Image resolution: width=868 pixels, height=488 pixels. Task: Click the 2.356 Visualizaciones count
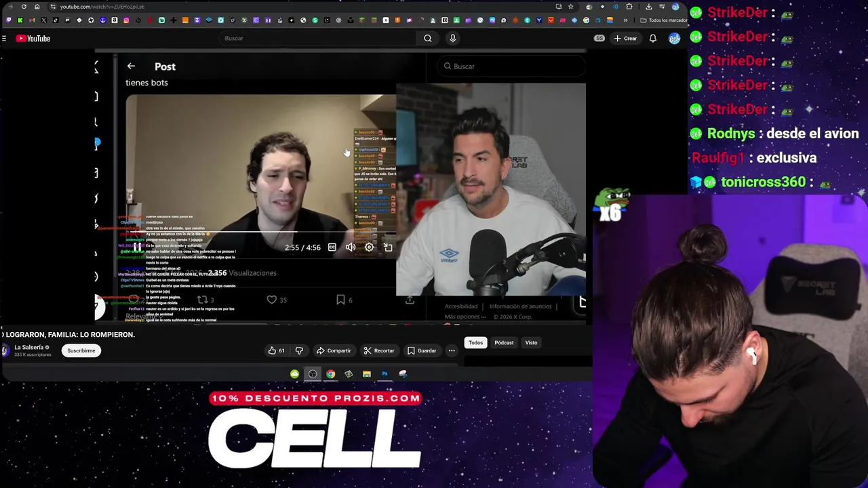[x=242, y=273]
